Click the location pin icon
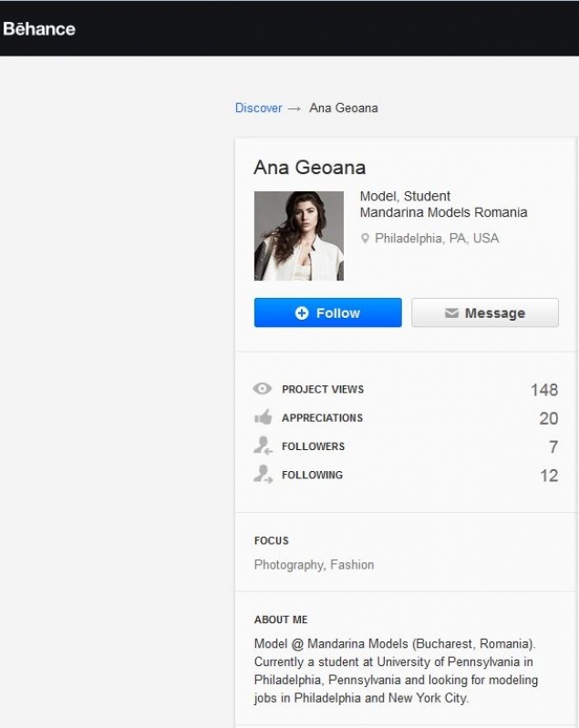 point(366,239)
